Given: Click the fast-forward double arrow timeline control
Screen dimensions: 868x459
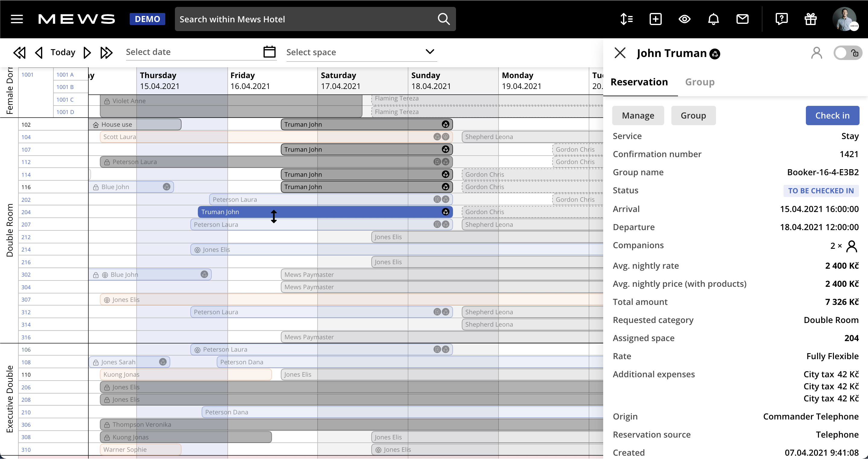Looking at the screenshot, I should coord(106,52).
